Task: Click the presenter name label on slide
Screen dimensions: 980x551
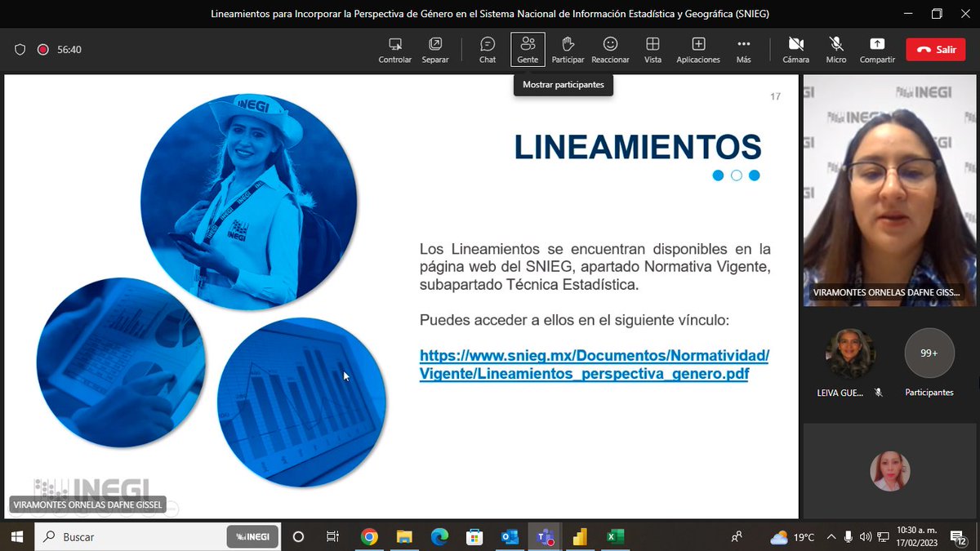Action: (x=87, y=505)
